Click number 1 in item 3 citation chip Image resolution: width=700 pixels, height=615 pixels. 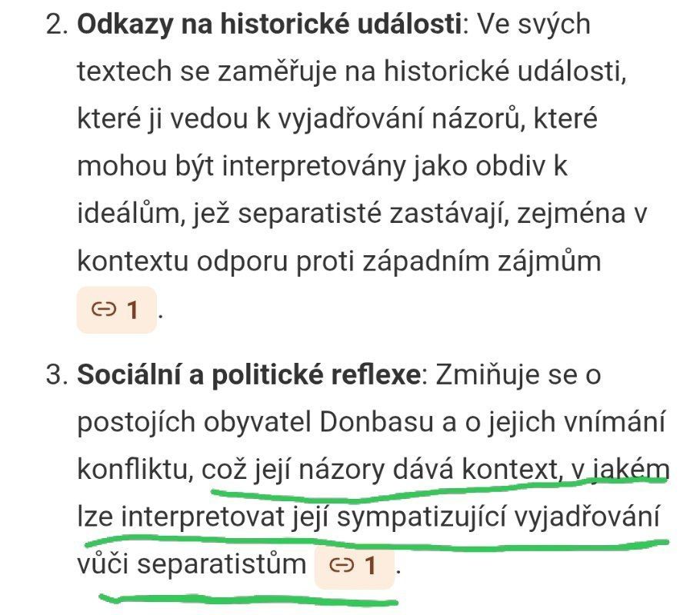[370, 566]
